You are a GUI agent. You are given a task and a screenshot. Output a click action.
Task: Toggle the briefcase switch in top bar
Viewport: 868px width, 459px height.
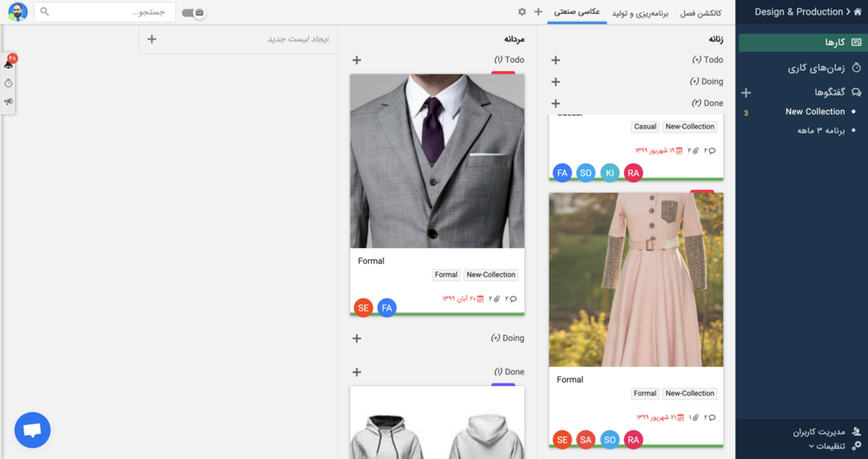pyautogui.click(x=194, y=12)
